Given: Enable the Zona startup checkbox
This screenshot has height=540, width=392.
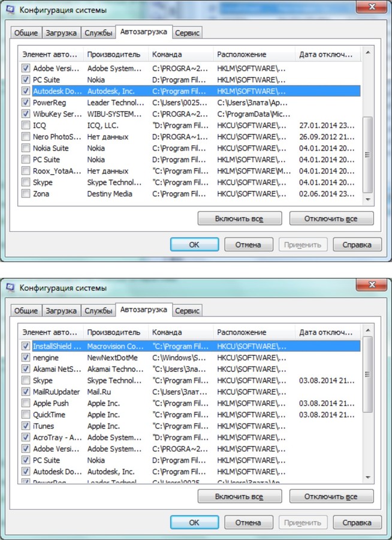Looking at the screenshot, I should (x=26, y=193).
